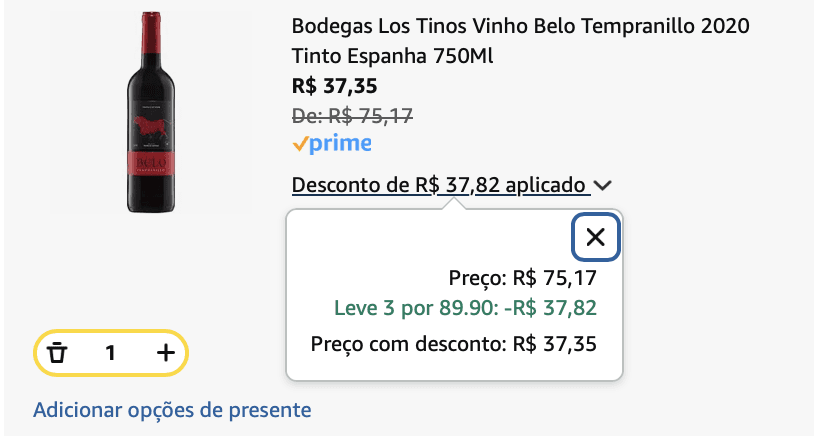Screen dimensions: 814x436
Task: Remove the wine using the trash icon
Action: pos(57,353)
